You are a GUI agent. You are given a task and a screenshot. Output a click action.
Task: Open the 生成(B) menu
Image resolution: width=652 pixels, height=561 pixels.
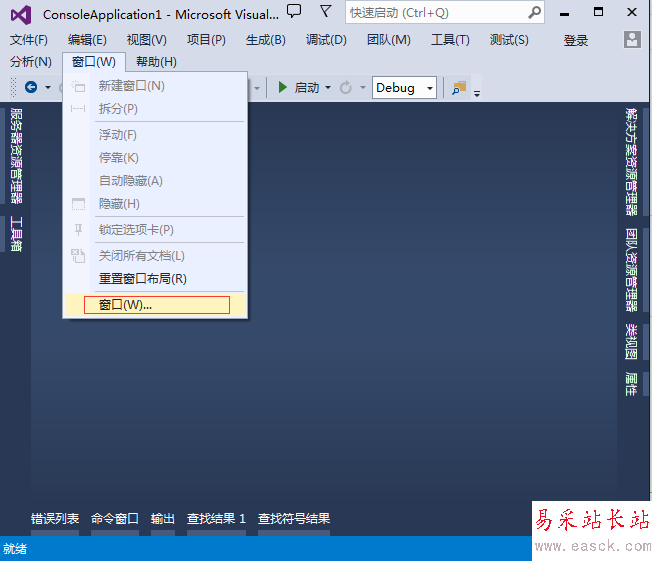point(266,40)
